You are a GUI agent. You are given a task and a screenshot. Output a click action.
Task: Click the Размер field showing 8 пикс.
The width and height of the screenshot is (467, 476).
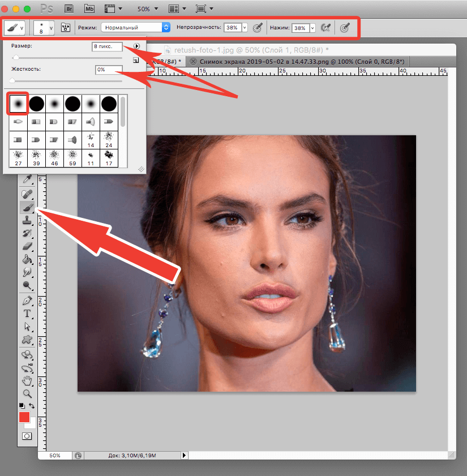[107, 46]
